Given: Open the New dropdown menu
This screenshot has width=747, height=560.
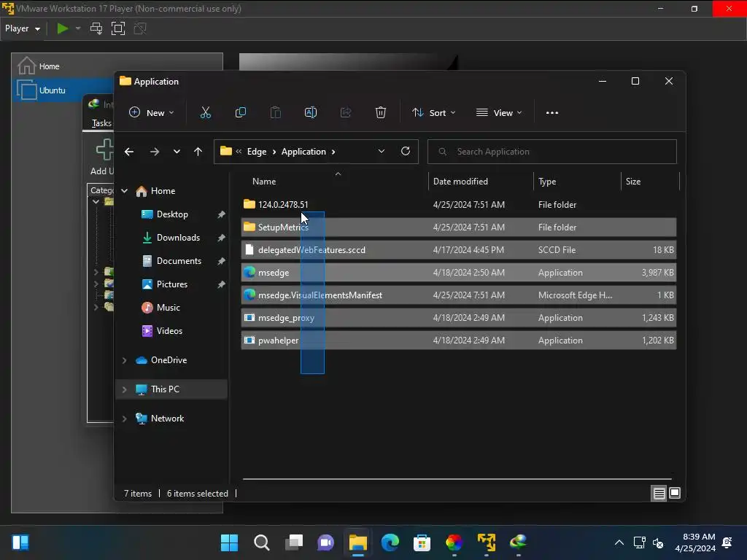Looking at the screenshot, I should pyautogui.click(x=152, y=113).
